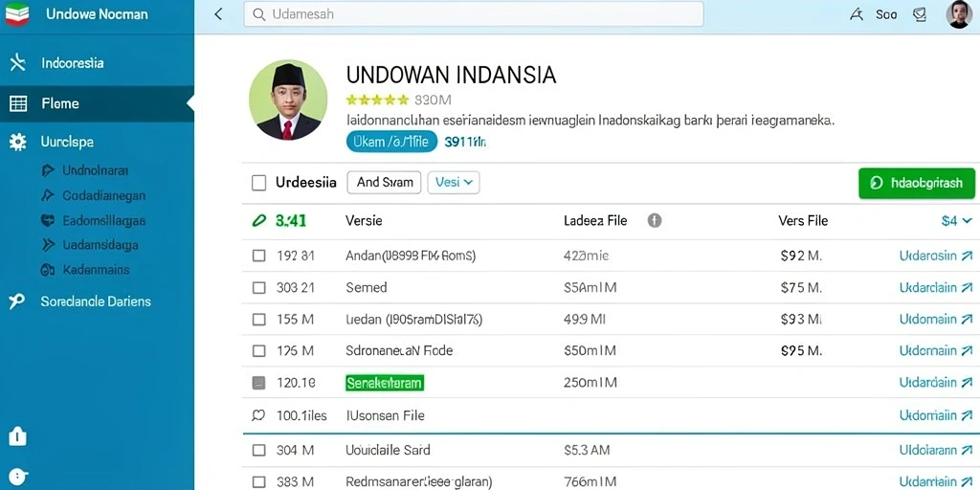Check the 383 M row checkbox

click(258, 482)
